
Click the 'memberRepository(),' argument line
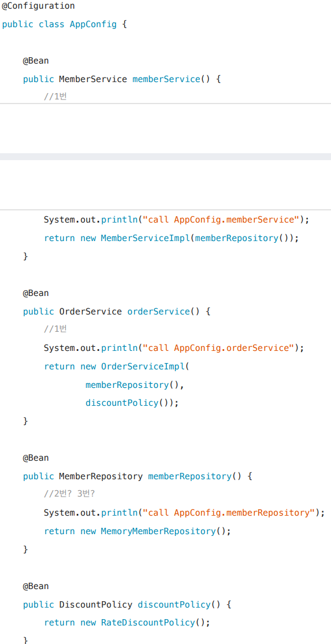tap(135, 385)
